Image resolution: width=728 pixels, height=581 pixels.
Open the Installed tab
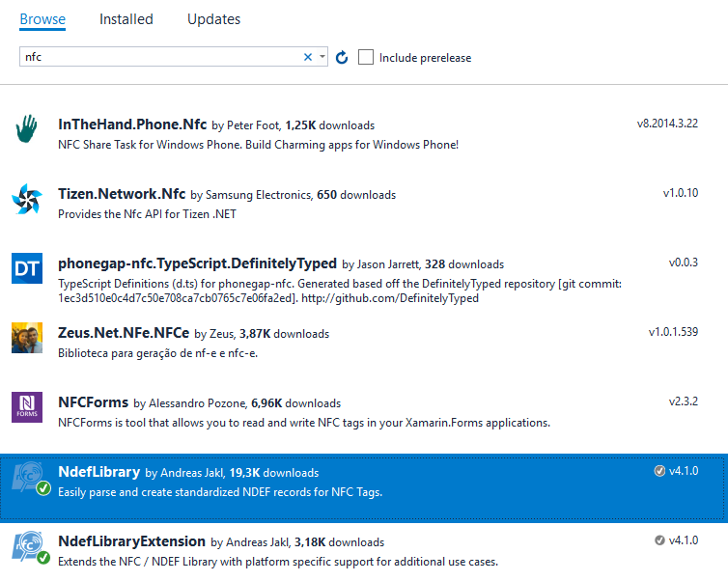[126, 19]
